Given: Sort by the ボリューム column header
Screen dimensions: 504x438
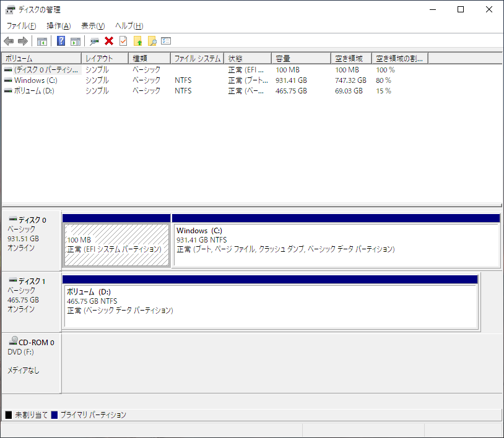Looking at the screenshot, I should coord(41,58).
